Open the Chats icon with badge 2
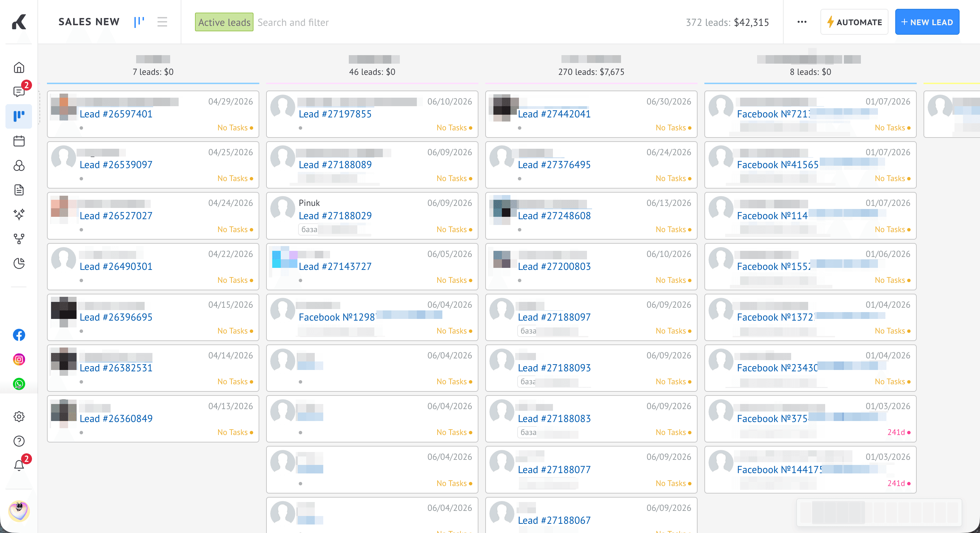 pyautogui.click(x=19, y=91)
